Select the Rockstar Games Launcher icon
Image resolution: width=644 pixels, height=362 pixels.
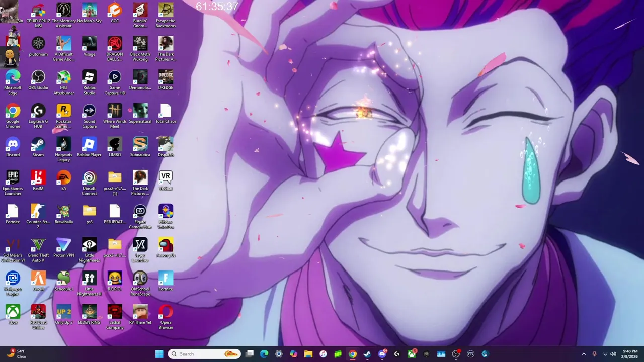[x=64, y=116]
